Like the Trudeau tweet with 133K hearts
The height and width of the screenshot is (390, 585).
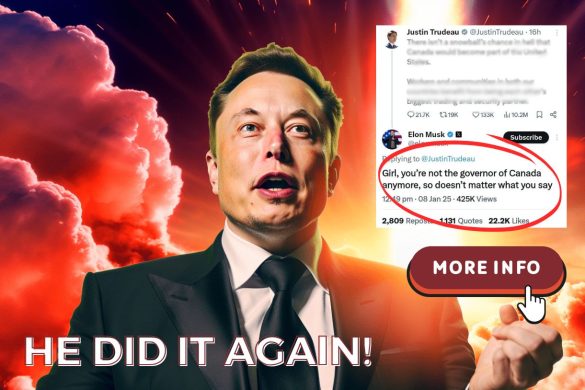(476, 115)
